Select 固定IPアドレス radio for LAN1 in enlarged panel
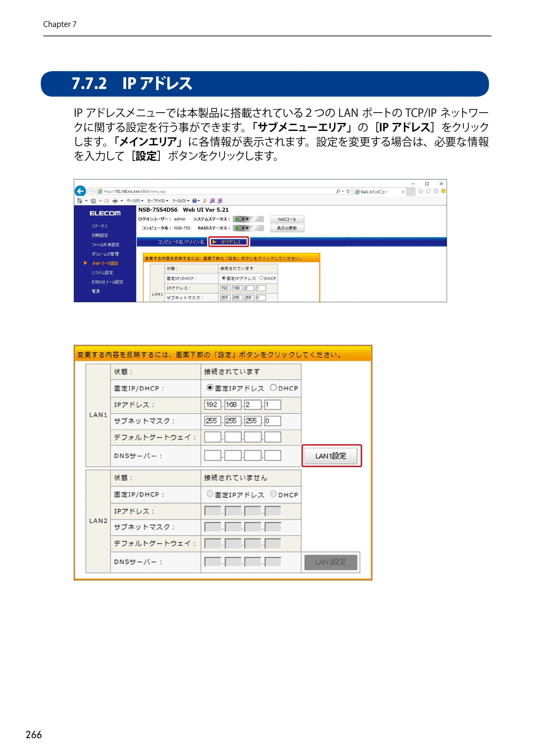Image resolution: width=535 pixels, height=756 pixels. tap(210, 387)
